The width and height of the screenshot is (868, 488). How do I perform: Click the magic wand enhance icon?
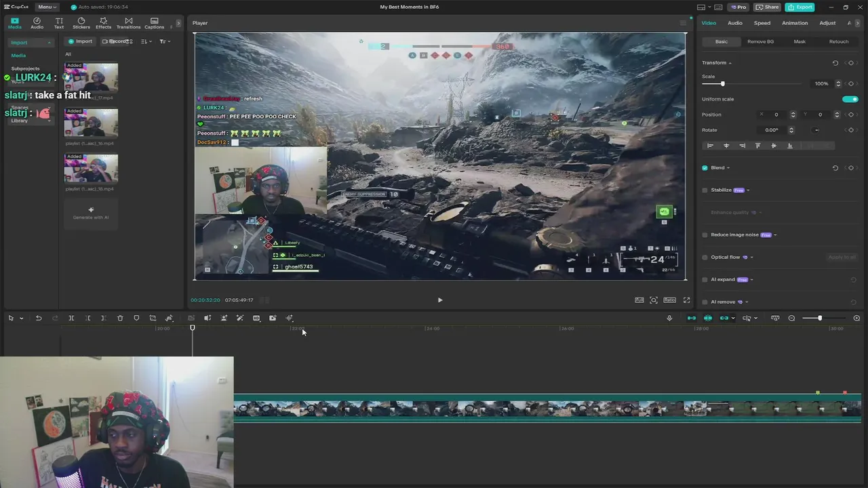(240, 318)
